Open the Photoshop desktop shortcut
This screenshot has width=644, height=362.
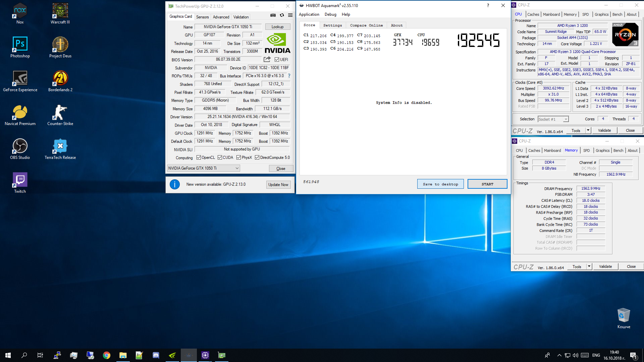[x=20, y=47]
